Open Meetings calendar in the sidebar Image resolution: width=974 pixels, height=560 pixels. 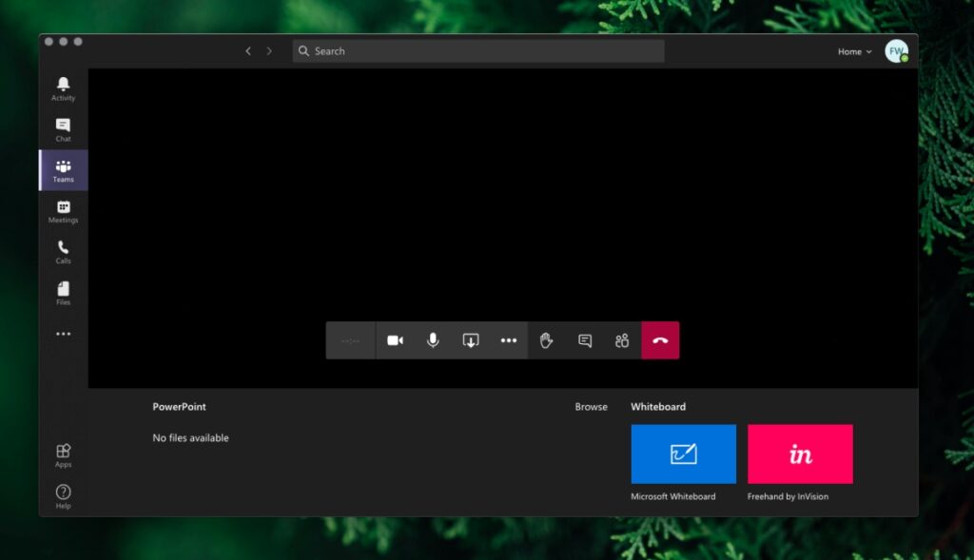pos(63,211)
